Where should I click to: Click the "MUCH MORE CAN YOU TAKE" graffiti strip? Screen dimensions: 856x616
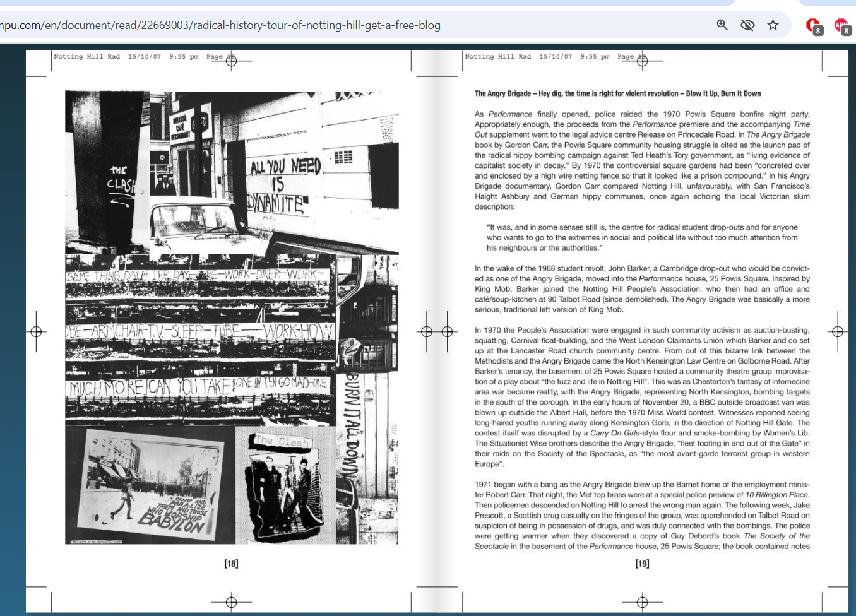(x=198, y=386)
